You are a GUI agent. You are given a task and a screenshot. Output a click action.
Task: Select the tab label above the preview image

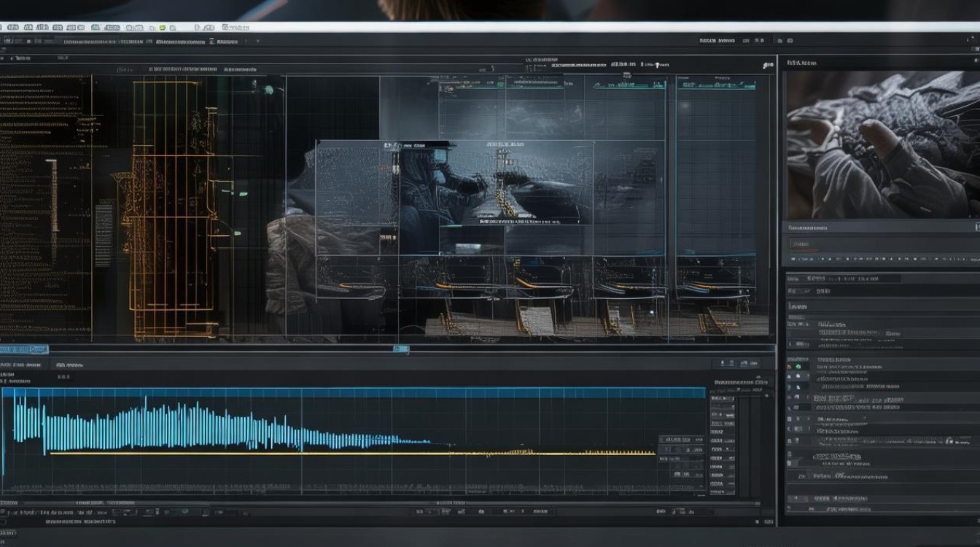[x=801, y=63]
